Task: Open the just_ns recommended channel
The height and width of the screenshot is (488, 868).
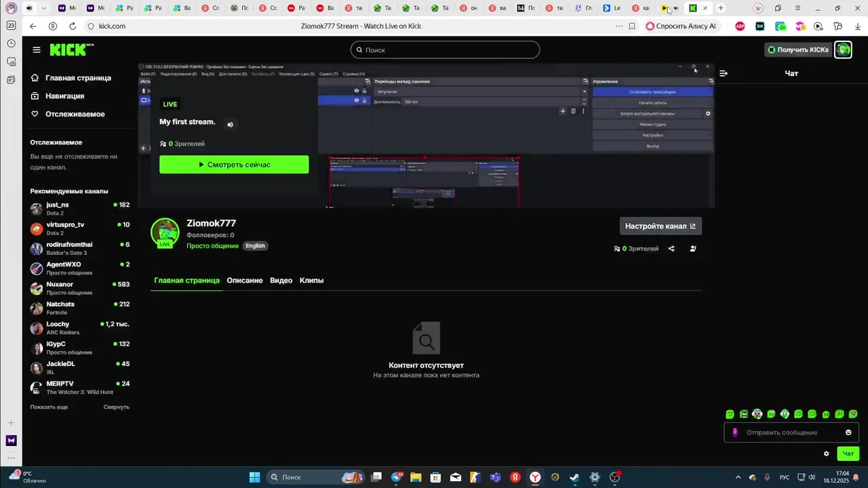Action: (79, 209)
